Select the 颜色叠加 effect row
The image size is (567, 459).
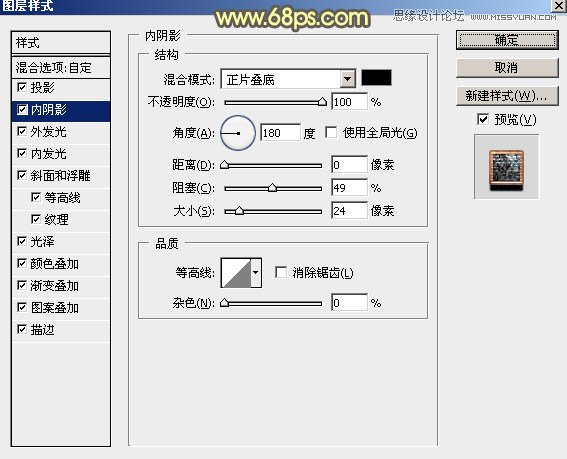click(61, 264)
